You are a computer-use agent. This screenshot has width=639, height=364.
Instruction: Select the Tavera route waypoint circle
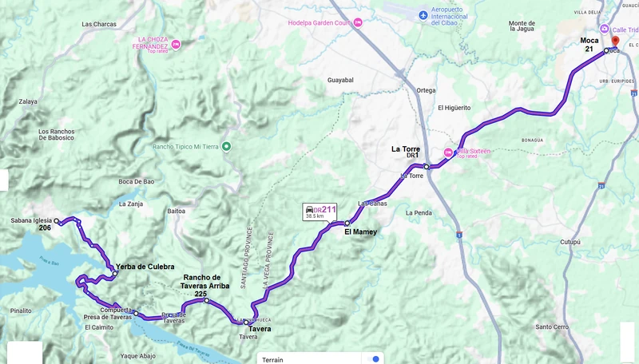point(246,322)
